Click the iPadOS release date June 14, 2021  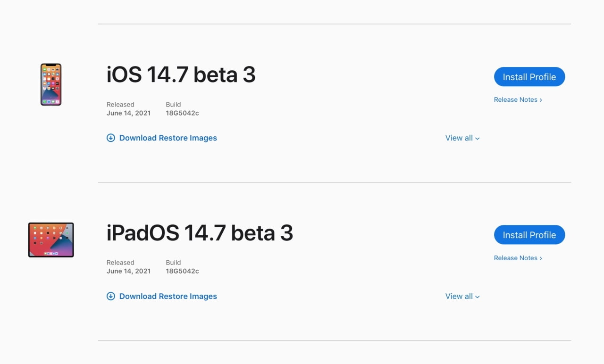128,271
